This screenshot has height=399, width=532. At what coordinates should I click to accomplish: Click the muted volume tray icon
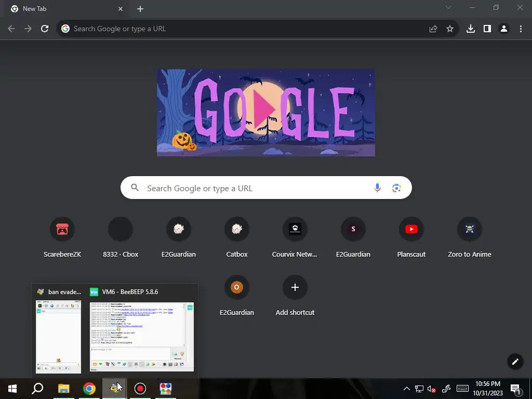(432, 389)
